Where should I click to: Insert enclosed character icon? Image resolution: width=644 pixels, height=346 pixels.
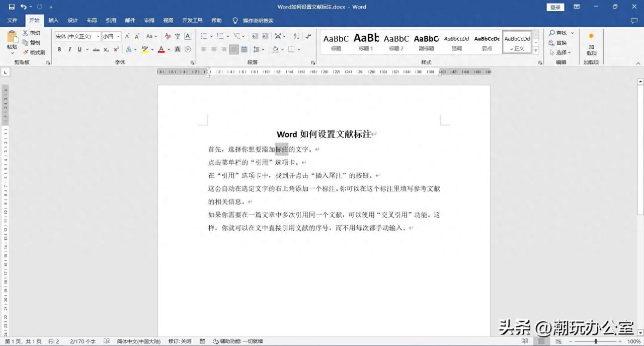coord(188,49)
